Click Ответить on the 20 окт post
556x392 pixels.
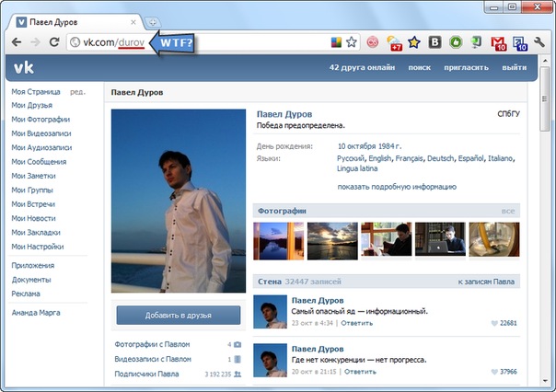click(x=360, y=372)
